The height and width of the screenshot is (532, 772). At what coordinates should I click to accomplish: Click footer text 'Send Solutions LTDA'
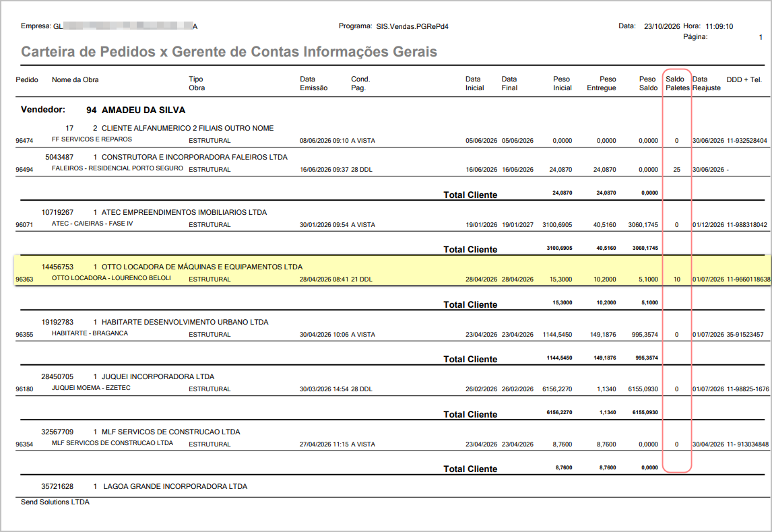55,502
